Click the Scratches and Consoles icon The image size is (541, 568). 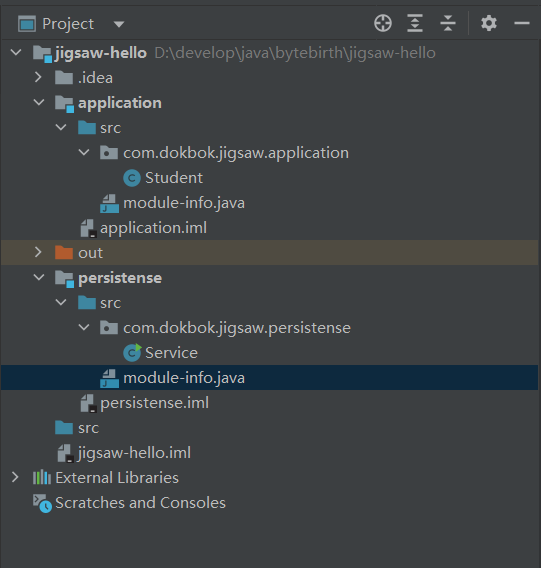tap(42, 503)
